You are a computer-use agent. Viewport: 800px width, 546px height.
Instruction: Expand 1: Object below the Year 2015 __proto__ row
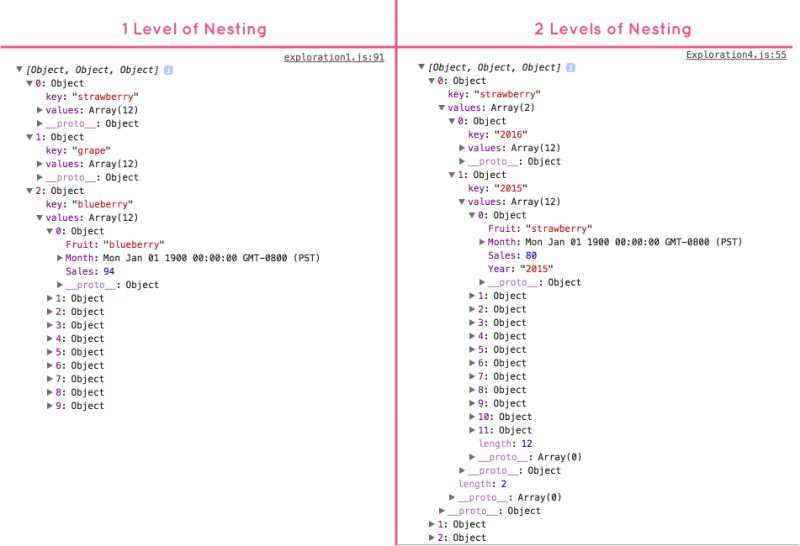point(472,296)
